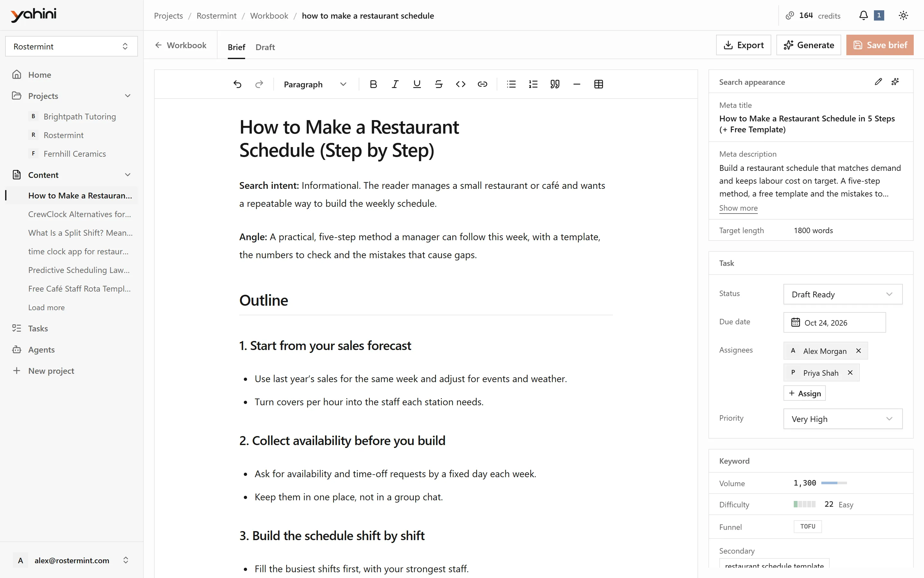The width and height of the screenshot is (924, 578).
Task: Open the Rostermint workspace selector
Action: (72, 46)
